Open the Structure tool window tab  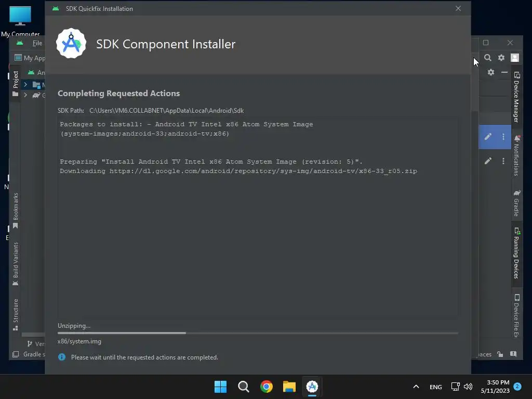[x=15, y=314]
